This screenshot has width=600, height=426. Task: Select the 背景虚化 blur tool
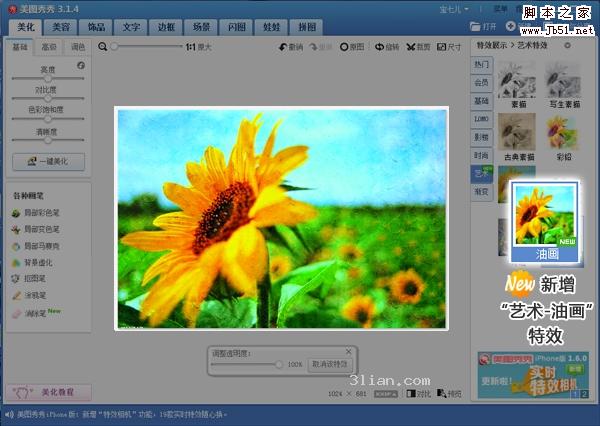click(x=32, y=263)
